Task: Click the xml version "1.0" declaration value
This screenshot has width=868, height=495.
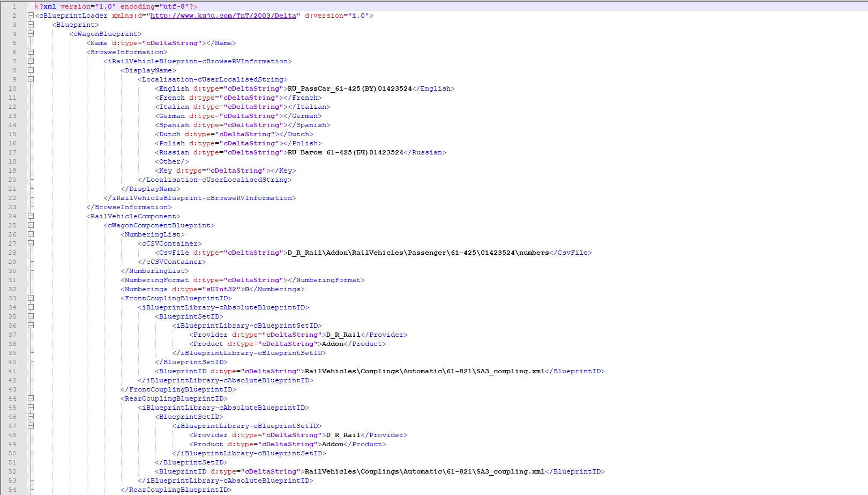Action: [106, 6]
